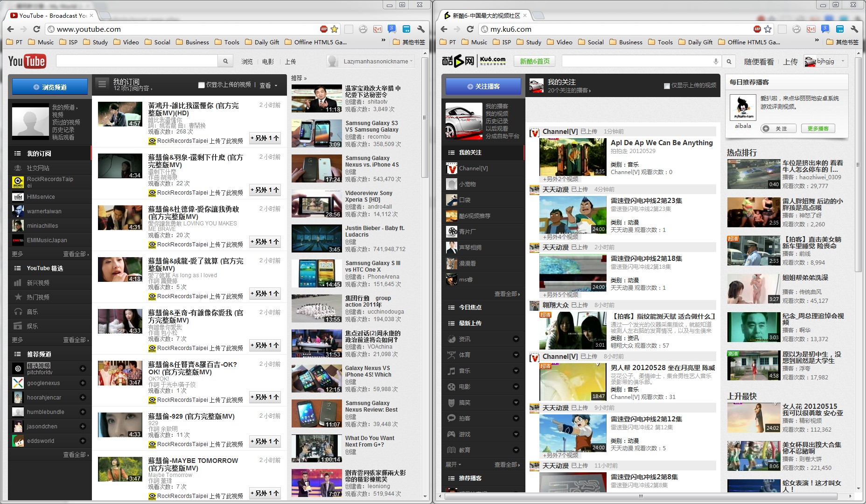Open 随便看看 in Ku6 top navigation
This screenshot has height=504, width=866.
point(759,62)
